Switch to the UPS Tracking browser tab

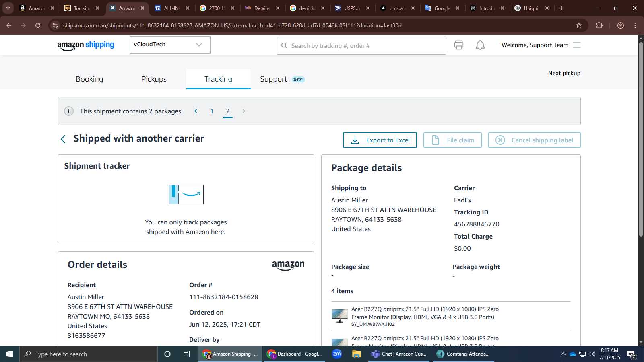click(82, 8)
